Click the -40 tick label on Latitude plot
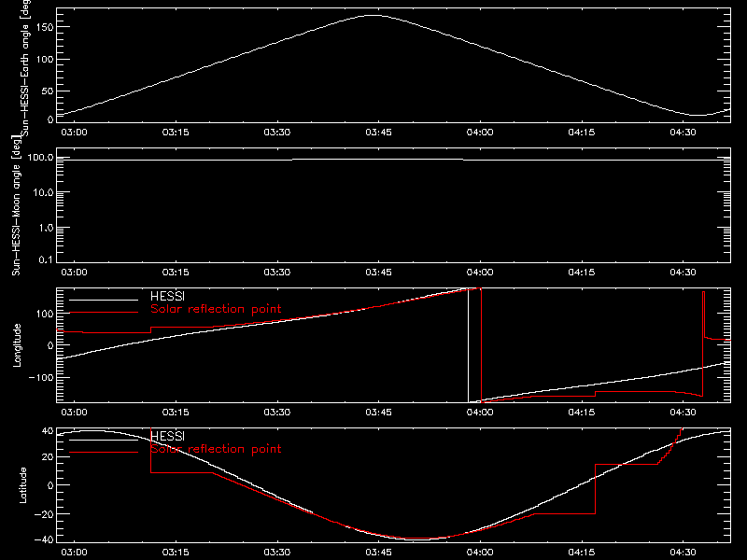The height and width of the screenshot is (560, 747). click(44, 540)
